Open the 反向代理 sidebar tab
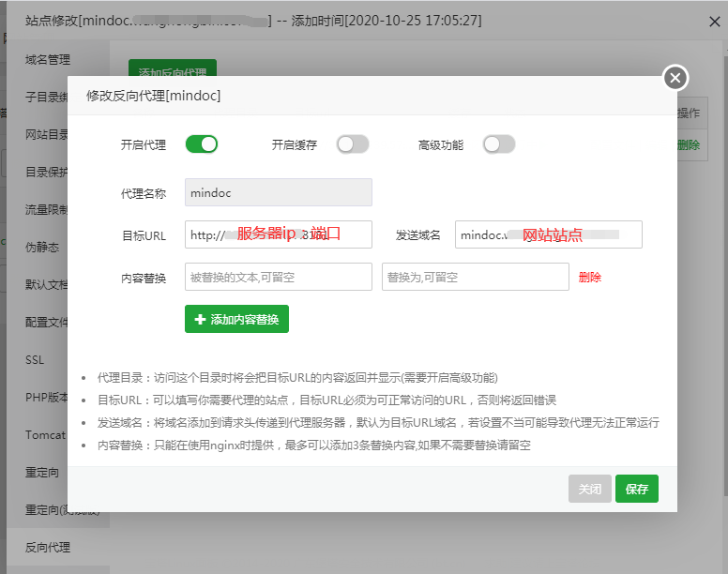728x574 pixels. click(x=48, y=548)
